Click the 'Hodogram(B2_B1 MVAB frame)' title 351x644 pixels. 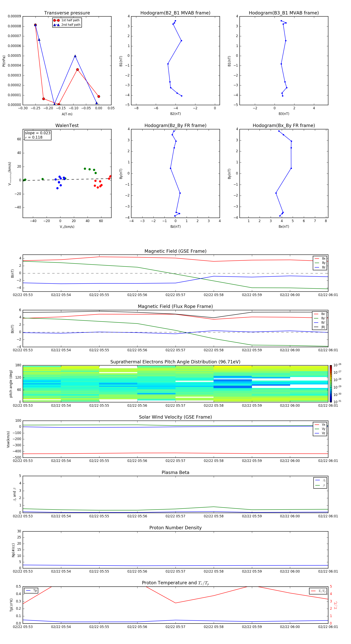pos(175,13)
